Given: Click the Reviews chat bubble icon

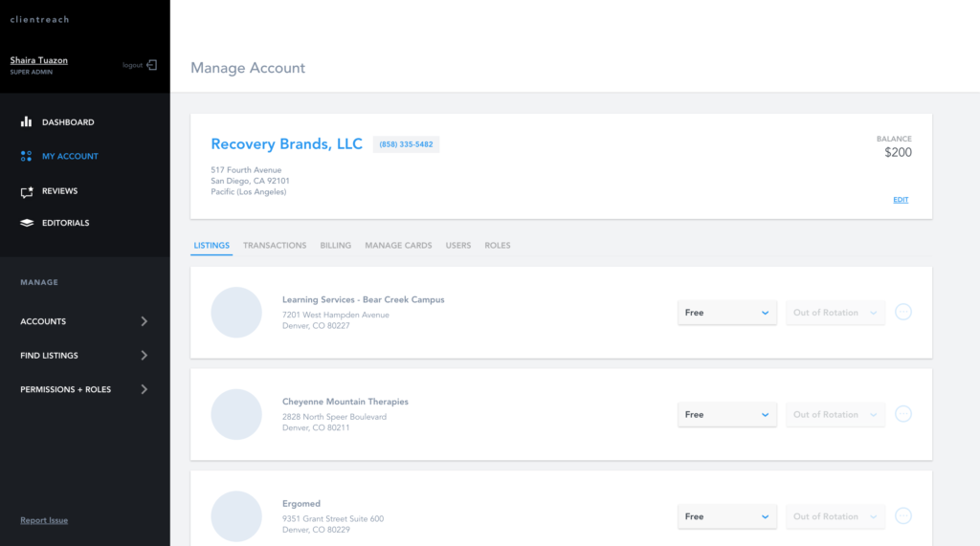Looking at the screenshot, I should pos(27,191).
